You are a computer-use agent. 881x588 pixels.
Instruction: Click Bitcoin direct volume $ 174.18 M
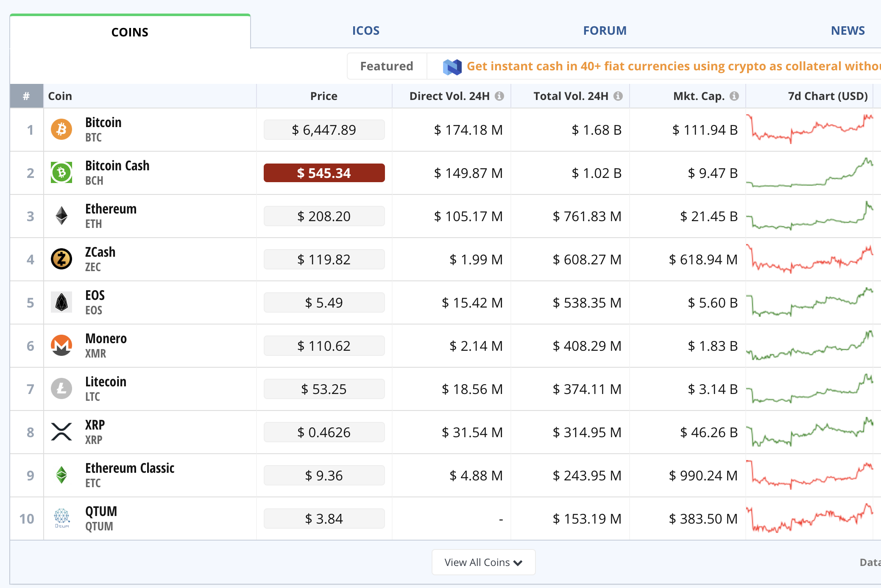pos(468,130)
